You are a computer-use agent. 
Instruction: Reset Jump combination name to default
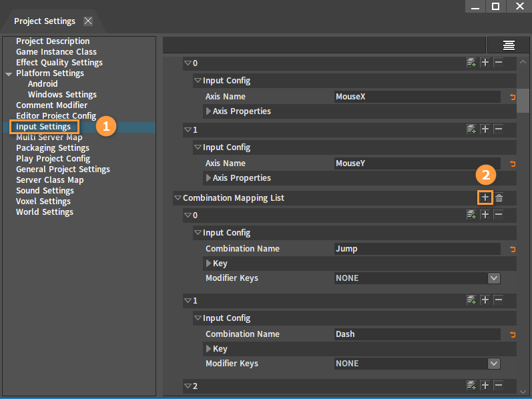(x=513, y=249)
